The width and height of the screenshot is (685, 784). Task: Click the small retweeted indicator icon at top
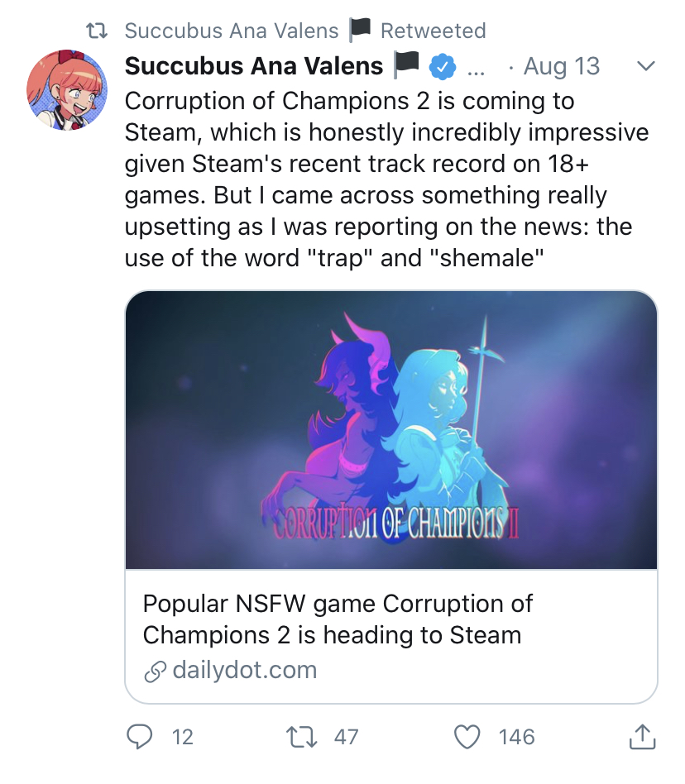pos(99,31)
